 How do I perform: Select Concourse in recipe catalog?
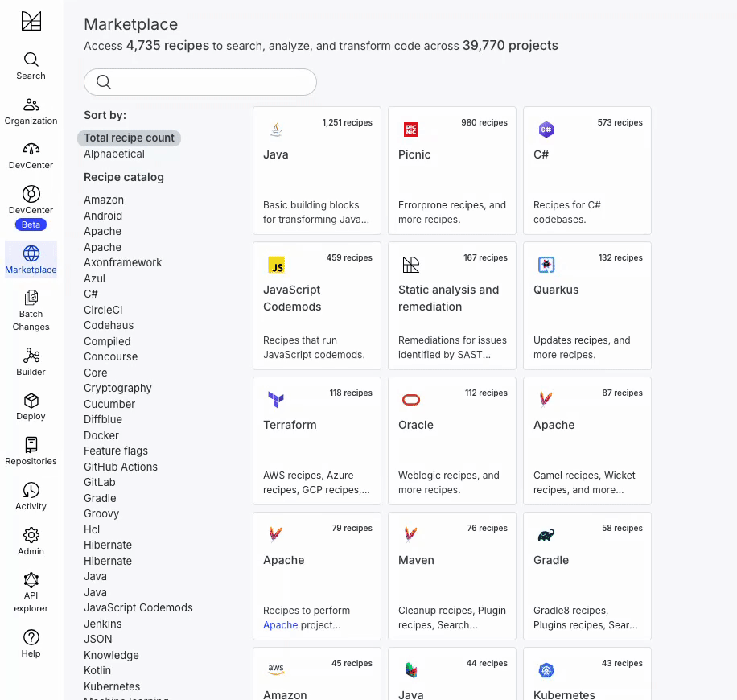tap(110, 356)
